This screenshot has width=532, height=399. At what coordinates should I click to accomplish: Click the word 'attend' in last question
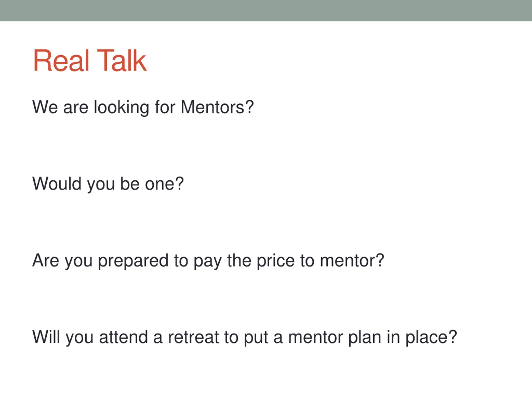click(x=123, y=337)
